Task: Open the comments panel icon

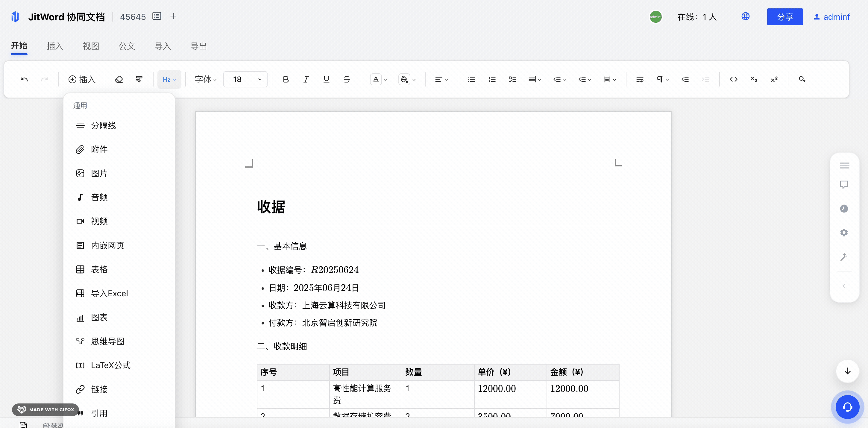Action: (x=844, y=185)
